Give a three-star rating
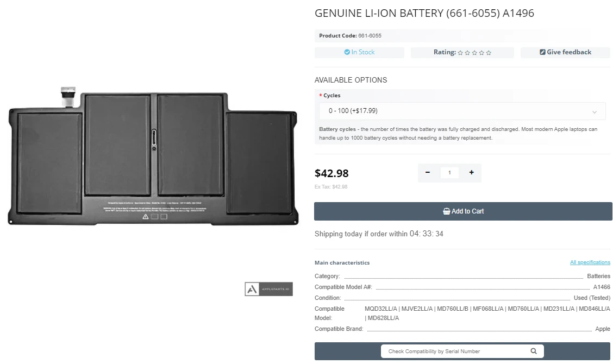The height and width of the screenshot is (364, 613). (474, 52)
